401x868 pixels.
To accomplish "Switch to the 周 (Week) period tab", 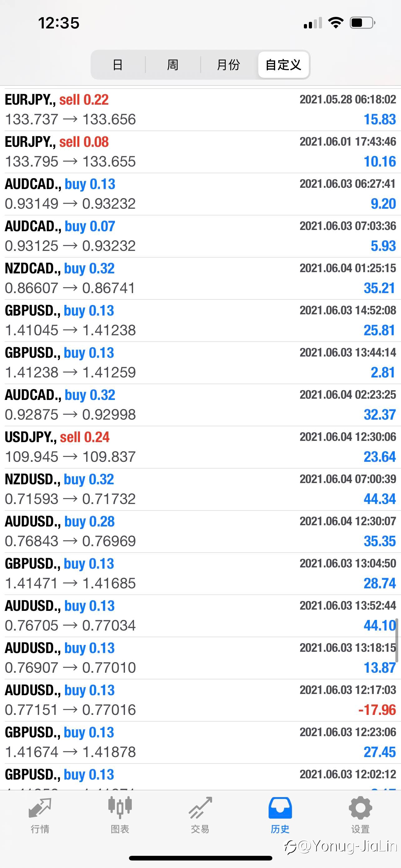I will 173,65.
